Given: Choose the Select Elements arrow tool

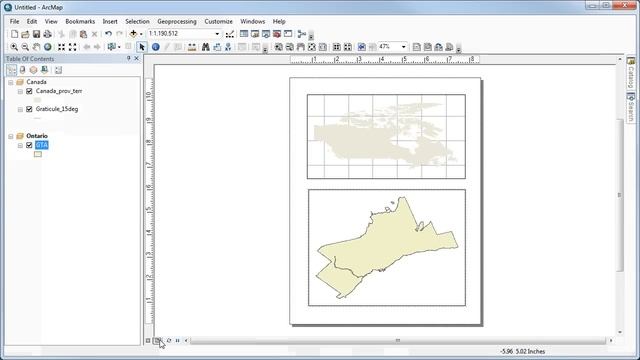Looking at the screenshot, I should pyautogui.click(x=142, y=47).
